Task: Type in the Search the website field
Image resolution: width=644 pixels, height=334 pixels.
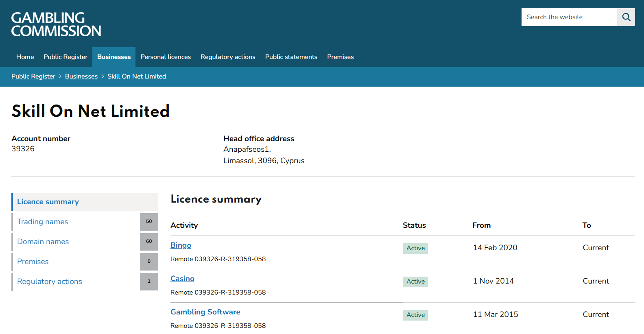Action: [569, 17]
